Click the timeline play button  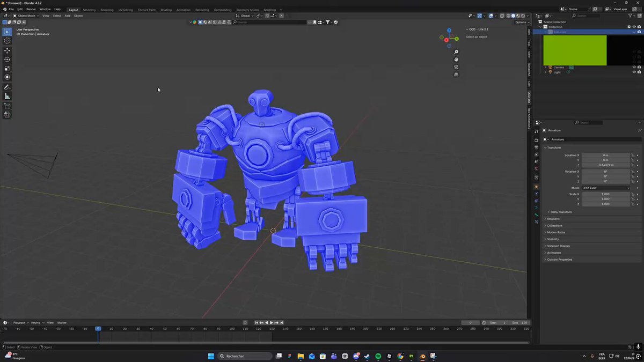pos(271,323)
